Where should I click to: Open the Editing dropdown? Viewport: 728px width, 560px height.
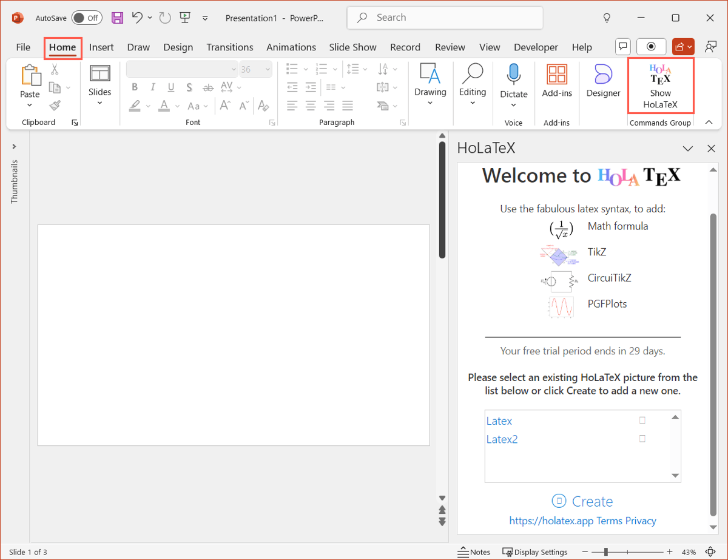pyautogui.click(x=473, y=103)
